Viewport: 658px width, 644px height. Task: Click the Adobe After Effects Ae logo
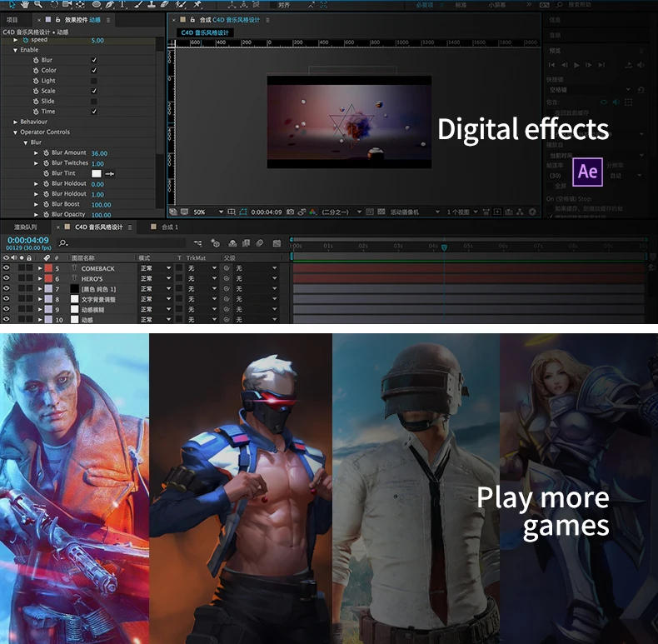(587, 172)
